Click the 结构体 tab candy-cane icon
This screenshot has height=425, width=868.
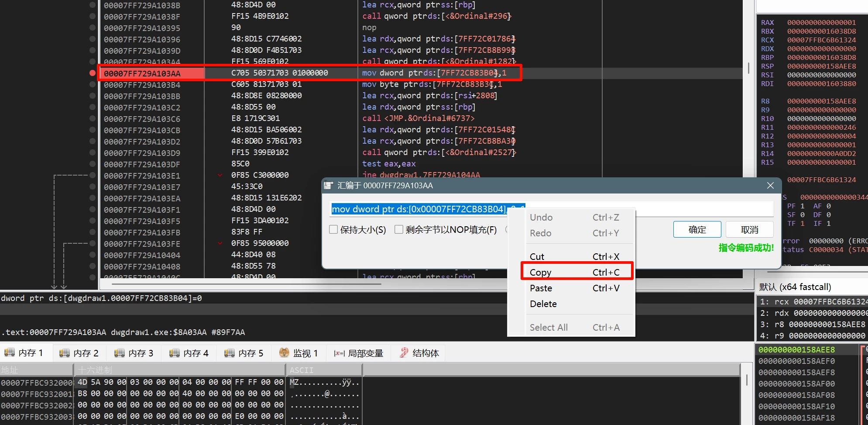(x=404, y=353)
